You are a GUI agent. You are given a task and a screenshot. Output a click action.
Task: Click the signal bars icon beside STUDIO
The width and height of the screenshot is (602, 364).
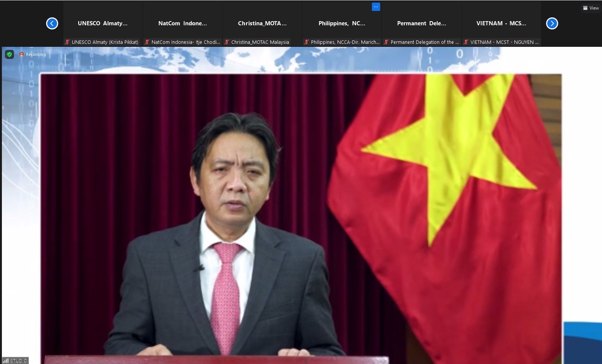point(6,361)
